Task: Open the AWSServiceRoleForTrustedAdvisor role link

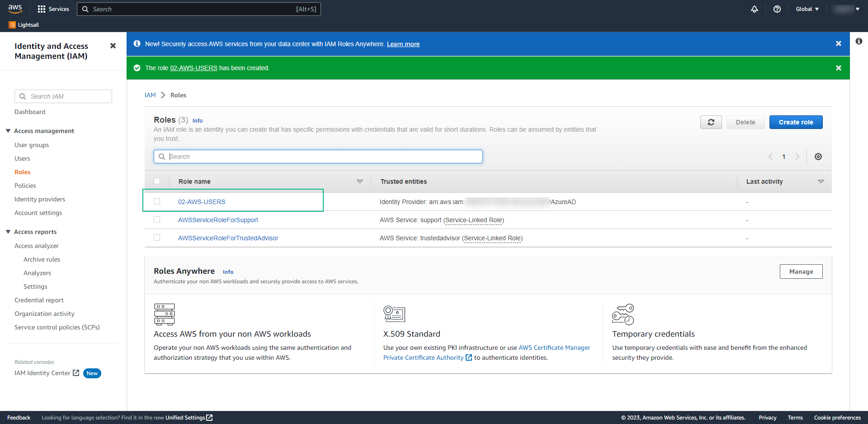Action: tap(228, 238)
